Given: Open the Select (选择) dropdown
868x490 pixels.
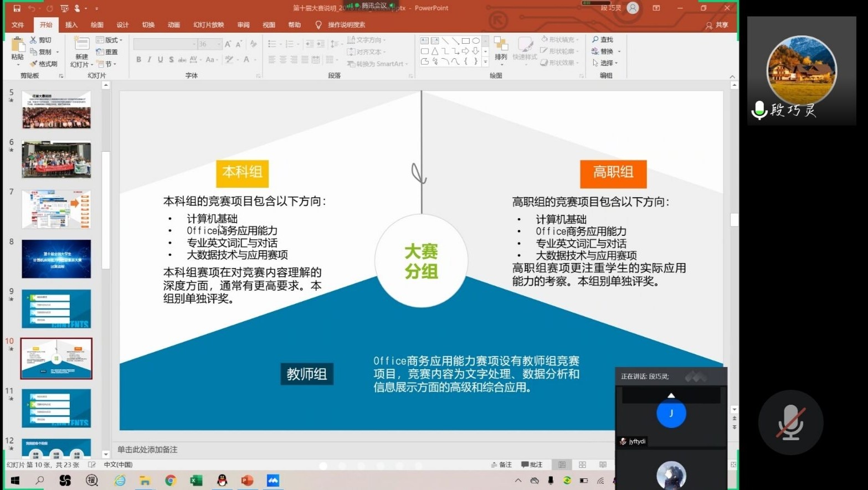Looking at the screenshot, I should 605,63.
